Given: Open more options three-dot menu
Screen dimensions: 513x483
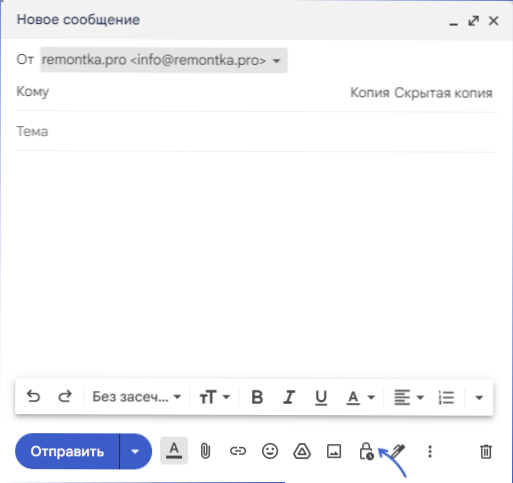Looking at the screenshot, I should [x=430, y=451].
